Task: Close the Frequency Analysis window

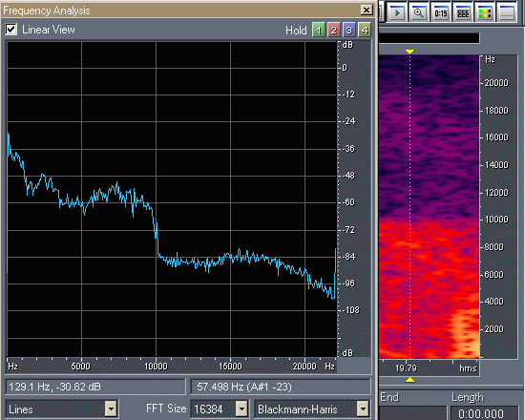Action: coord(367,10)
